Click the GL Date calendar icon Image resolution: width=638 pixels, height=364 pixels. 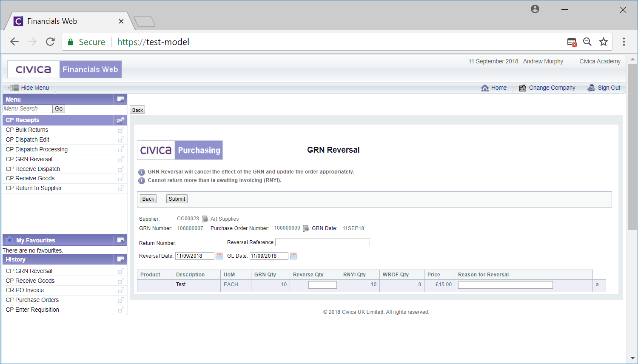pyautogui.click(x=293, y=256)
